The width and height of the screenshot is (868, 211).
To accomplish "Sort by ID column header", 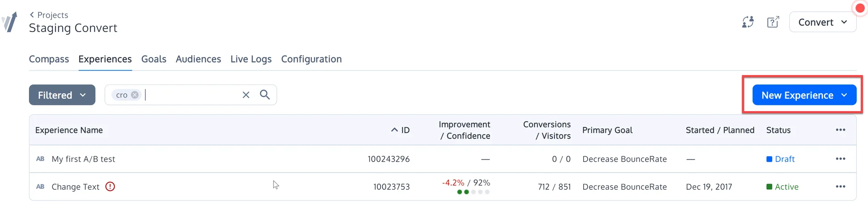I will (x=401, y=130).
